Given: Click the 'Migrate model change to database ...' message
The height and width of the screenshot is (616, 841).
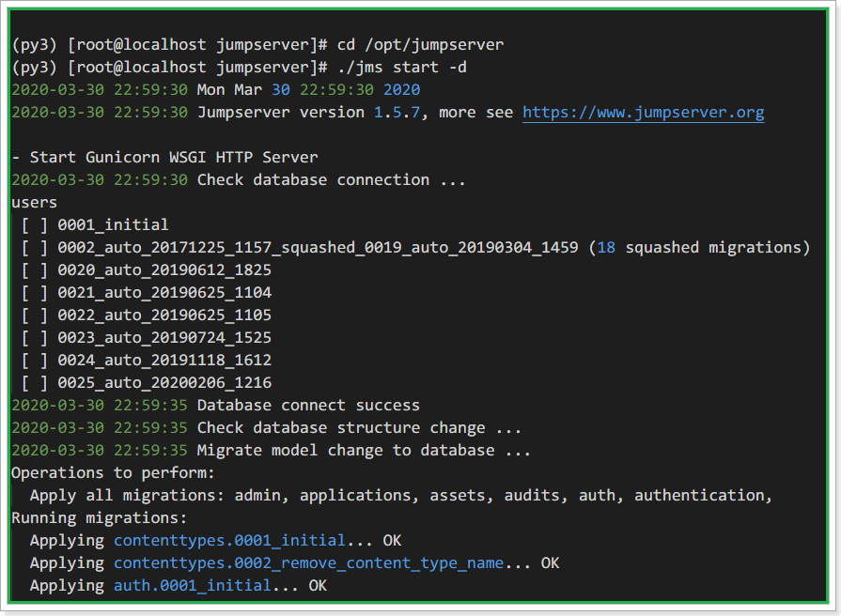Looking at the screenshot, I should pos(364,450).
